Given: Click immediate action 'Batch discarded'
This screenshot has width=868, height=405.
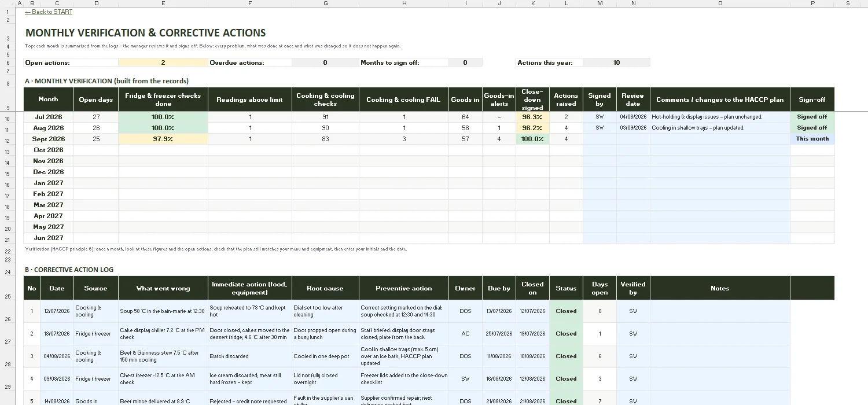Looking at the screenshot, I should pos(250,356).
